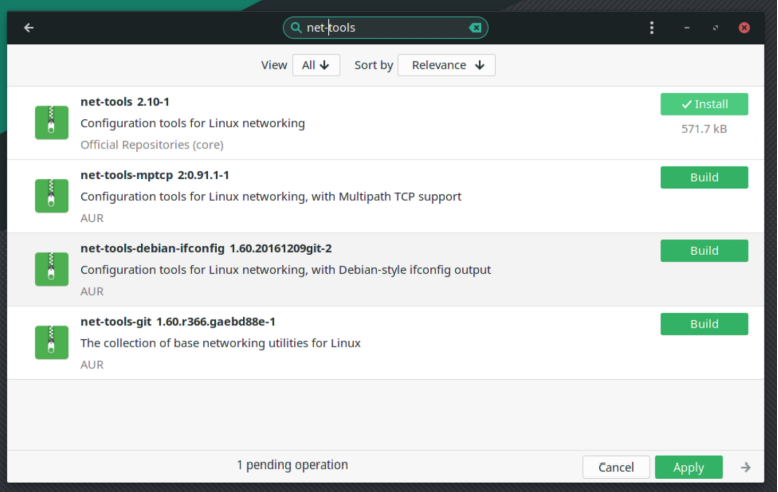This screenshot has height=492, width=778.
Task: Minimize the package manager window
Action: pyautogui.click(x=687, y=28)
